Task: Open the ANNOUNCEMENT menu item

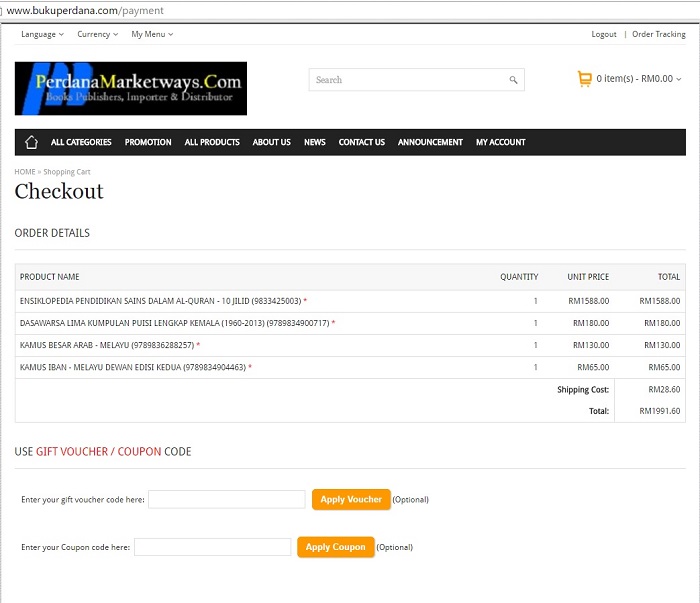Action: tap(430, 142)
